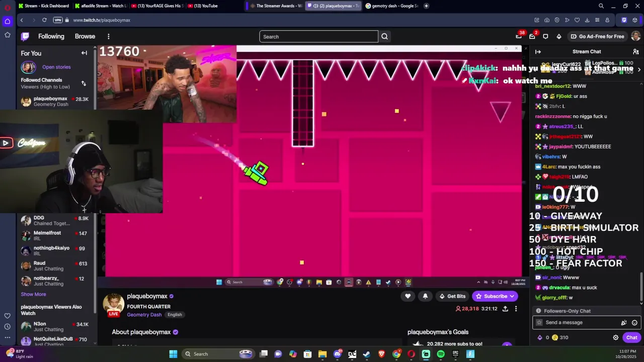Open the Browse tab
Screen dimensions: 644x362
point(85,36)
